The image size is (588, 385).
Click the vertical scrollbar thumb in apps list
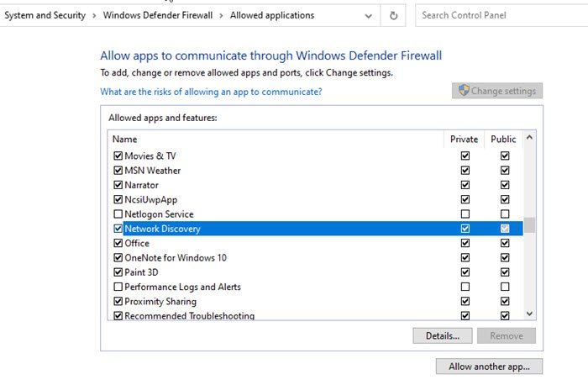[x=529, y=225]
